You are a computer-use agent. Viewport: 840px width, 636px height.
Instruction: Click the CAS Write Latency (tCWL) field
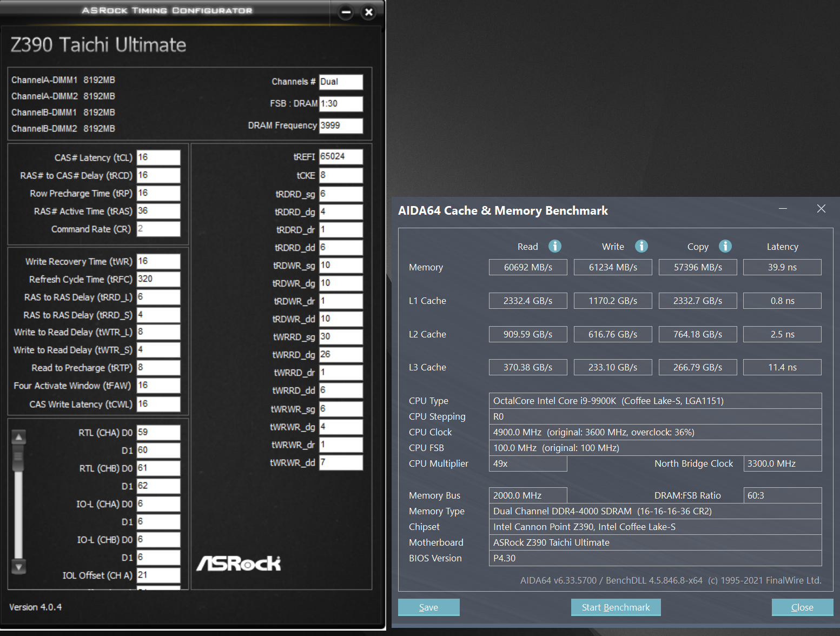[x=158, y=404]
